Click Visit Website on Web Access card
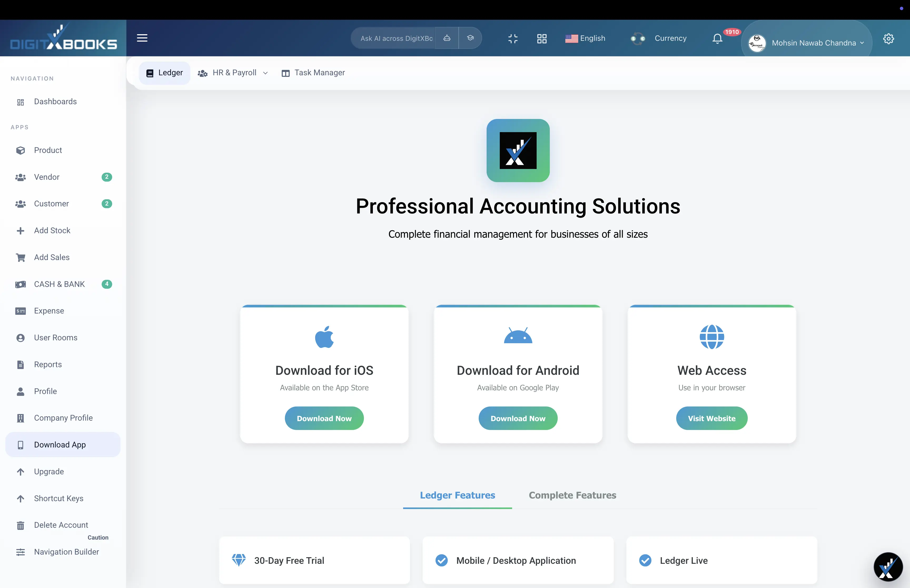Image resolution: width=910 pixels, height=588 pixels. 712,418
